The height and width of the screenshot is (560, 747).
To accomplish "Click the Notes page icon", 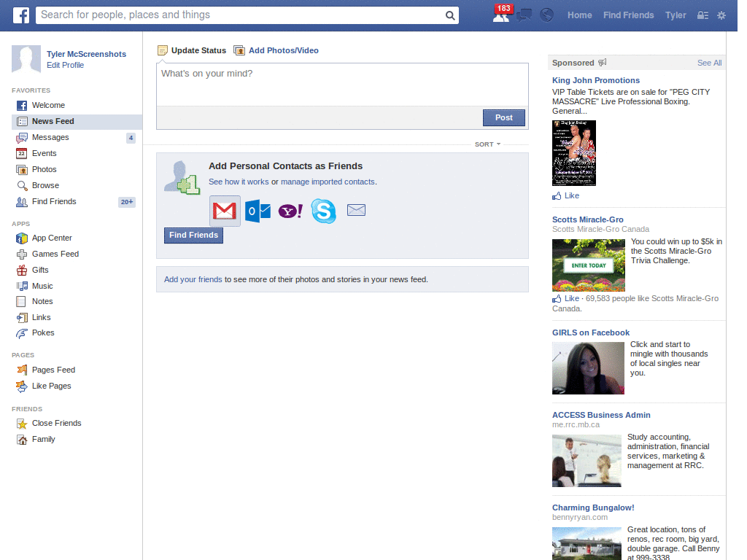I will point(21,301).
